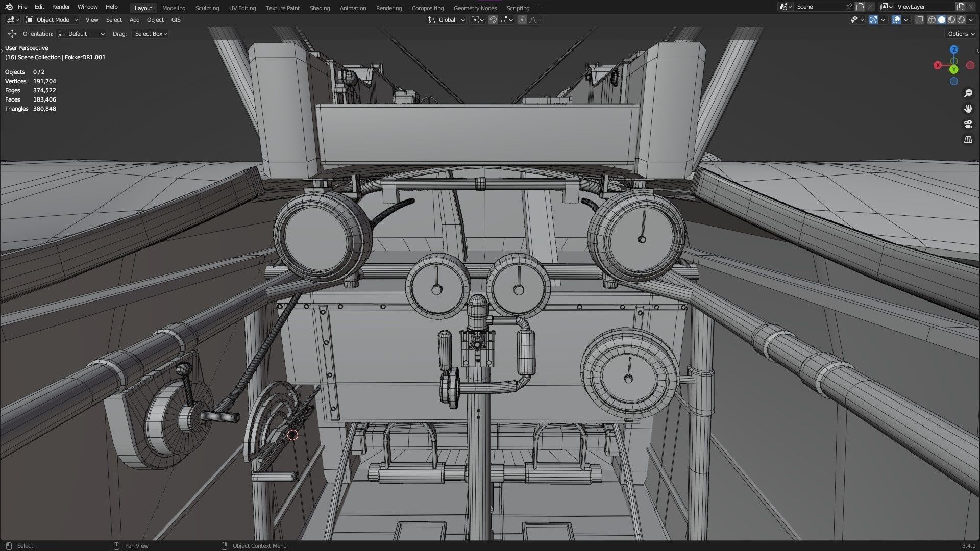Enable rendered viewport shading

962,20
